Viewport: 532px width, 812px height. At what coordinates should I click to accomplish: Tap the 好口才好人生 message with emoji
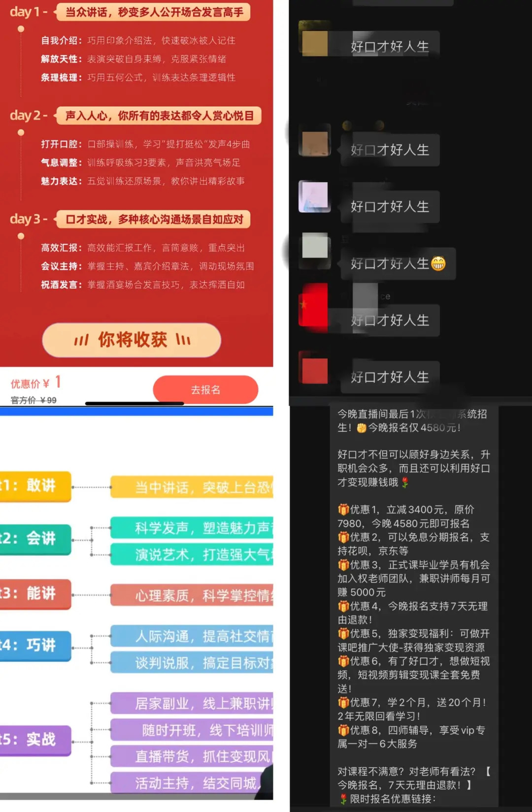click(390, 264)
